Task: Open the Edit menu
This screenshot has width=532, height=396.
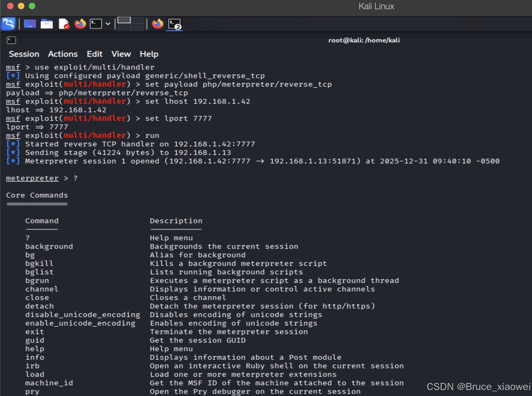Action: point(94,54)
